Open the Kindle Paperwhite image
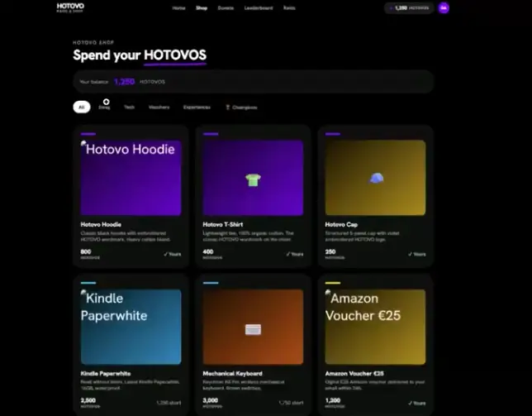 point(131,327)
